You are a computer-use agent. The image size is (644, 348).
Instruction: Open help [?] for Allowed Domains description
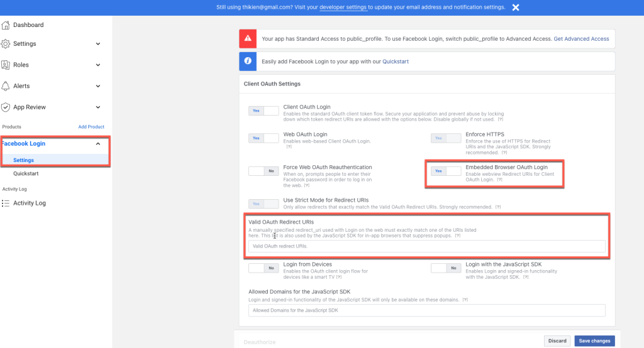(465, 300)
